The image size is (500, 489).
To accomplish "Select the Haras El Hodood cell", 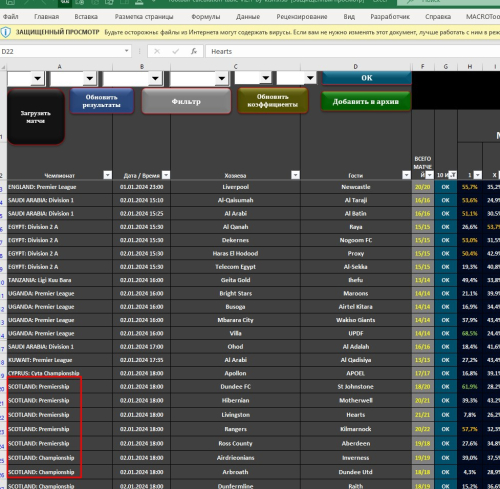I will click(235, 254).
